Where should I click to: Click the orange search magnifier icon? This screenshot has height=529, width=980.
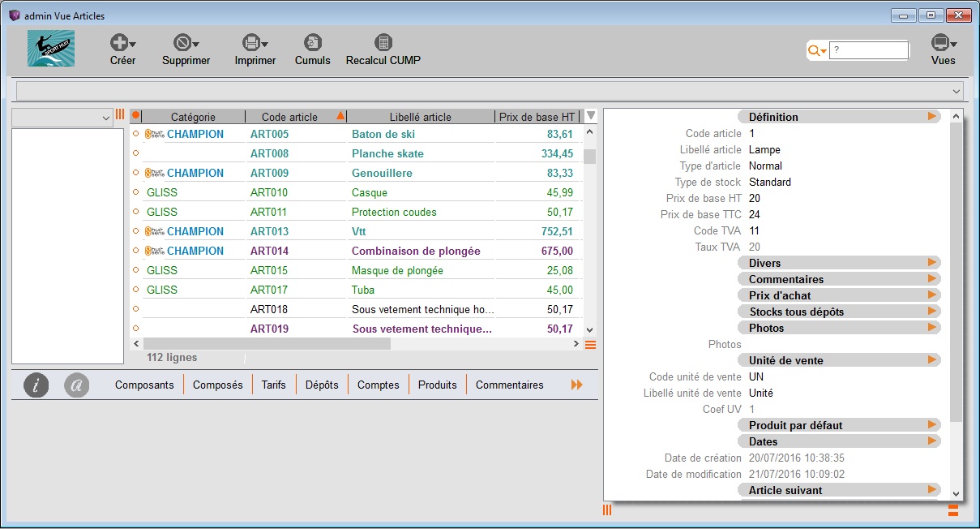[814, 51]
